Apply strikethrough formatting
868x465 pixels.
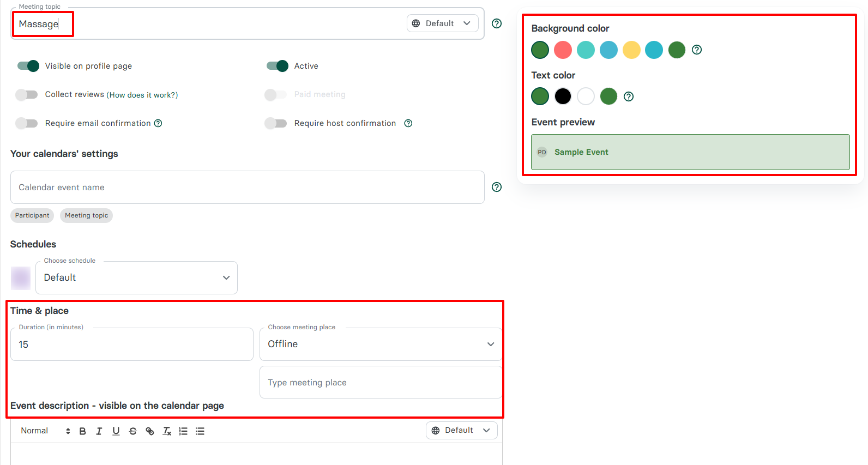pyautogui.click(x=133, y=431)
